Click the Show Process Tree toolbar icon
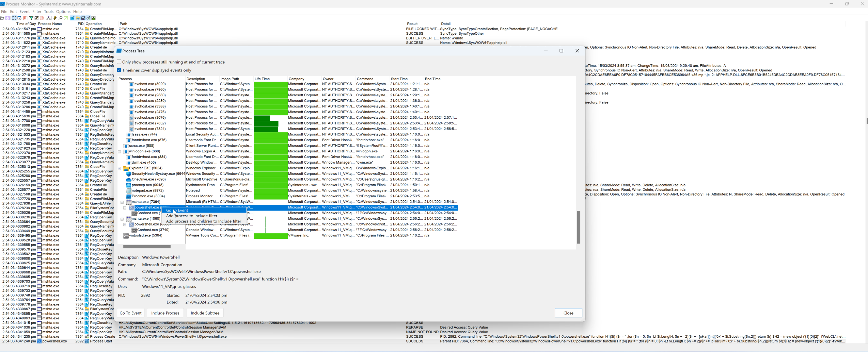This screenshot has height=352, width=868. [48, 18]
